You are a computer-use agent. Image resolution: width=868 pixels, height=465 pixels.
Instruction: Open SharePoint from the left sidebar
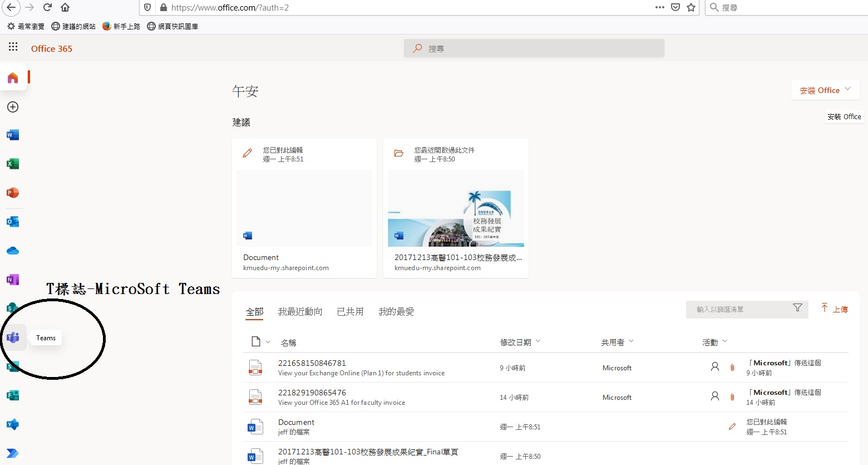pos(13,307)
